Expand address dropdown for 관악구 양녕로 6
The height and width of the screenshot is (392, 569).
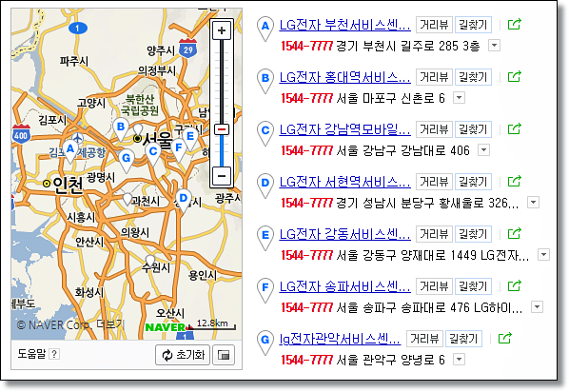coord(459,360)
